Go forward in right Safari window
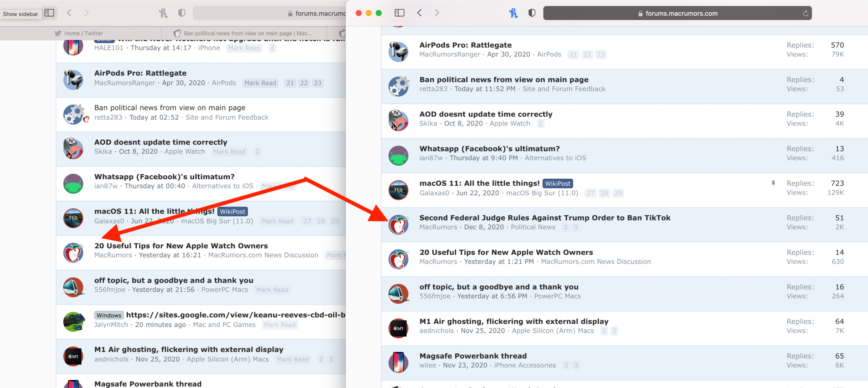This screenshot has width=868, height=388. [x=437, y=13]
